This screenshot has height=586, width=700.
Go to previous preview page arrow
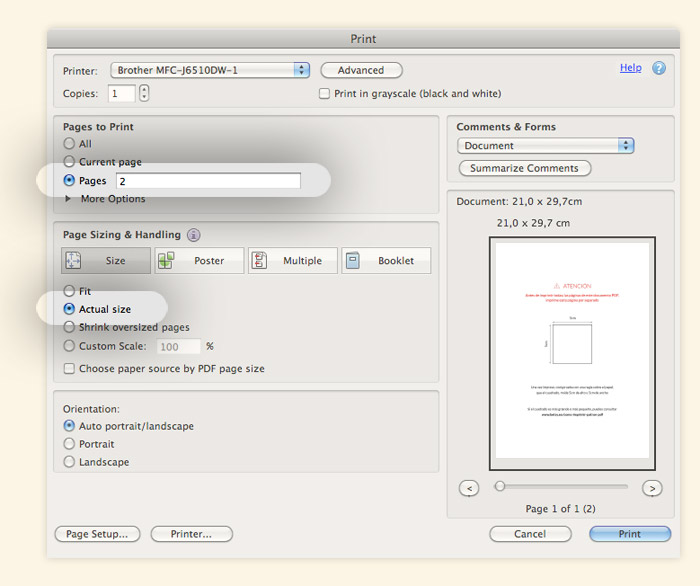469,488
